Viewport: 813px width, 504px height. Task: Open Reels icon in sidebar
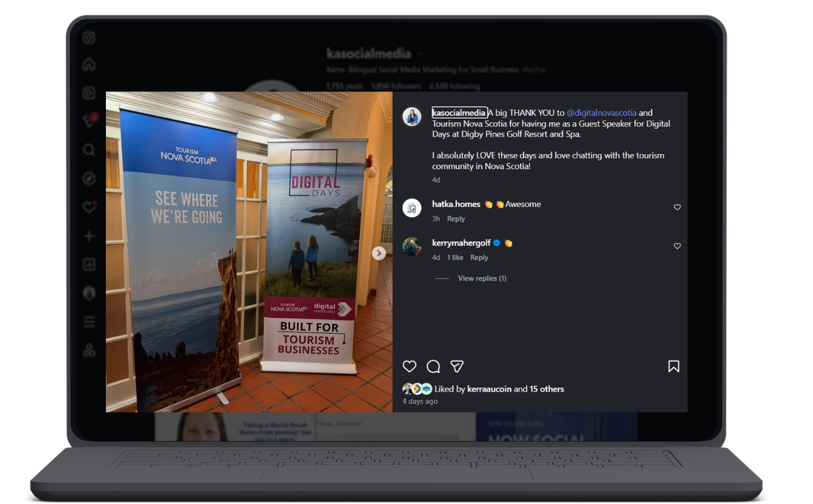pyautogui.click(x=89, y=93)
